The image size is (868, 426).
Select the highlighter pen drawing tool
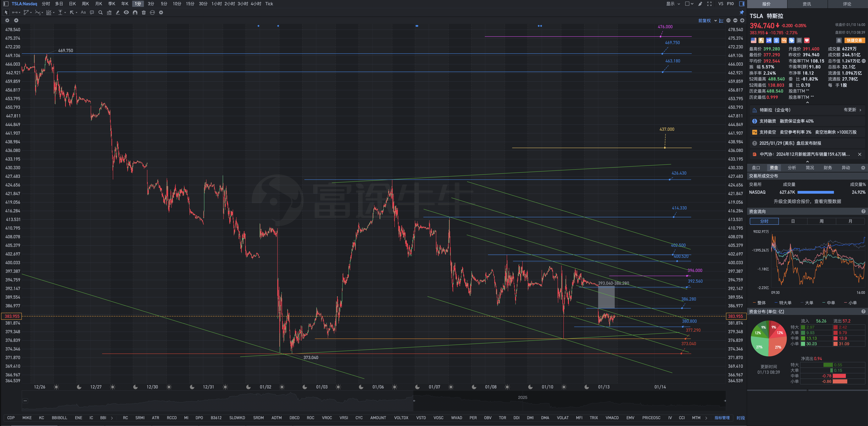tap(118, 12)
